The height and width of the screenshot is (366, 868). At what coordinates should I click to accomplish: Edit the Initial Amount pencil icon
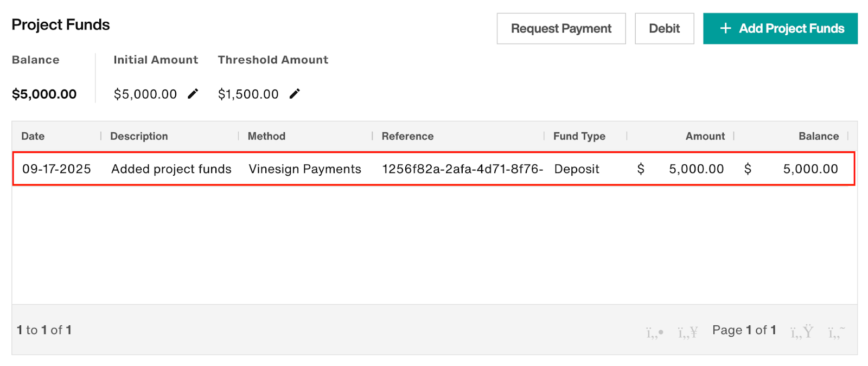pos(193,94)
